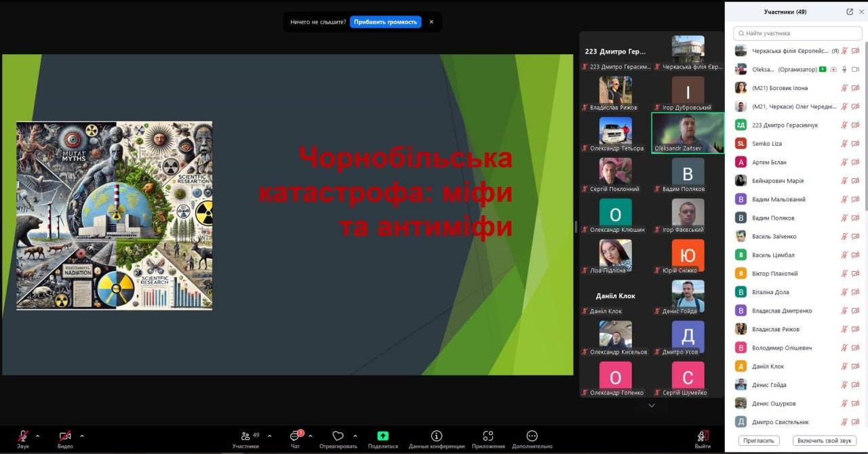Pop out the Участники panel

[x=850, y=12]
